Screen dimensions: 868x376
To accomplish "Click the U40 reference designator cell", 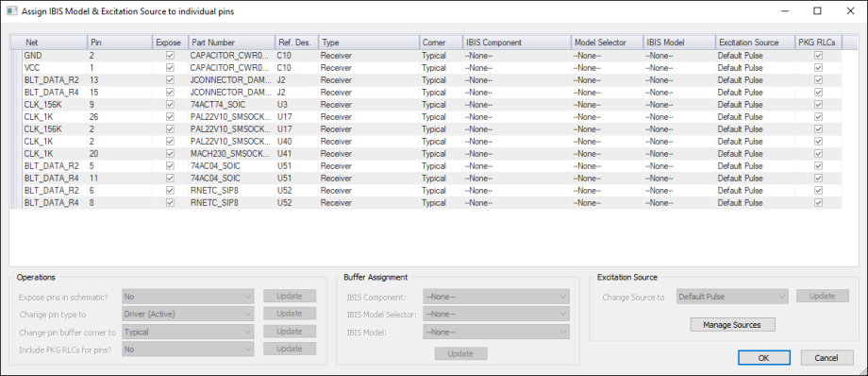I will pos(296,142).
